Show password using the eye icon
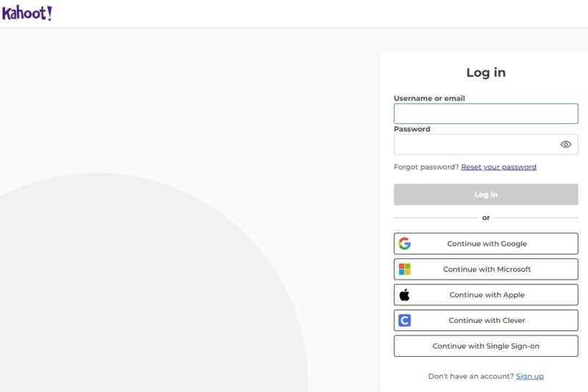This screenshot has width=588, height=392. (x=565, y=145)
